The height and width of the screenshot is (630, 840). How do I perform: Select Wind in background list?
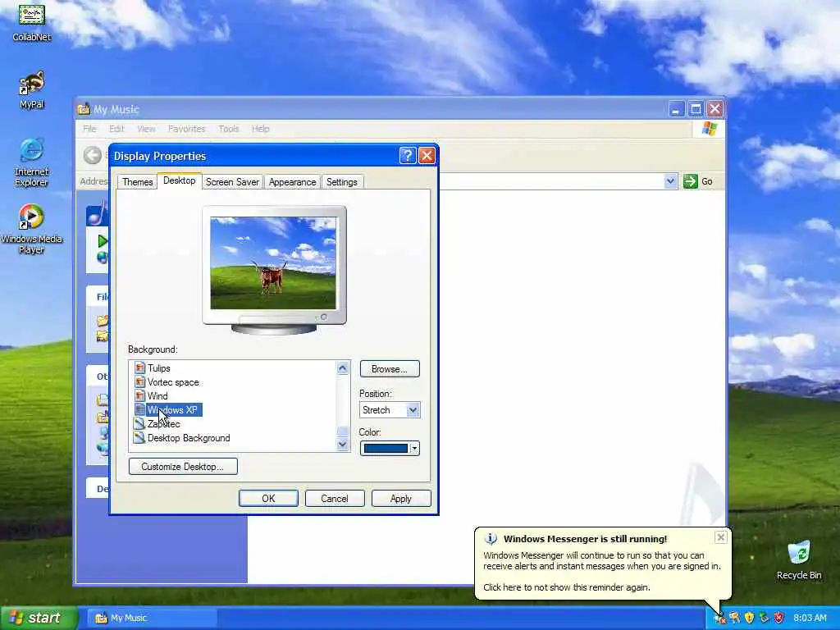[157, 396]
